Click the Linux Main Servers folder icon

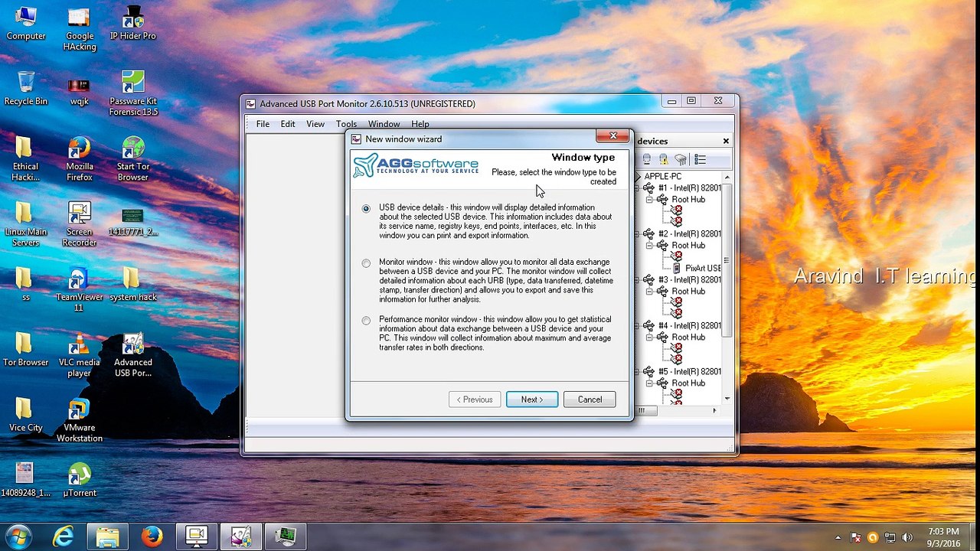click(26, 224)
